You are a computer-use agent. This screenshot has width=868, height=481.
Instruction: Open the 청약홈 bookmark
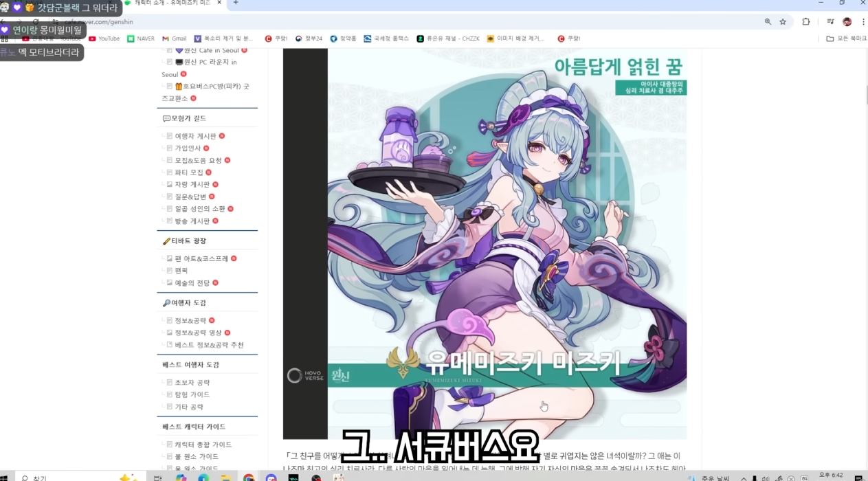tap(343, 38)
